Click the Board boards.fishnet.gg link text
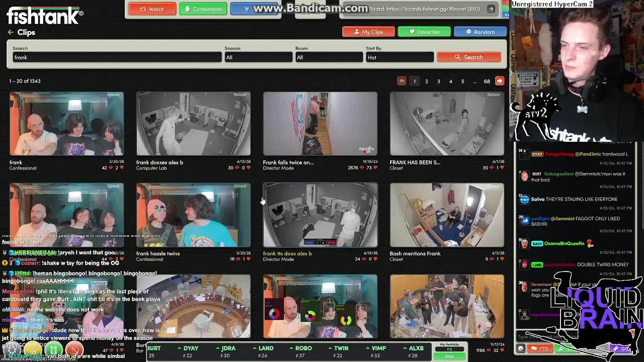 point(424,9)
